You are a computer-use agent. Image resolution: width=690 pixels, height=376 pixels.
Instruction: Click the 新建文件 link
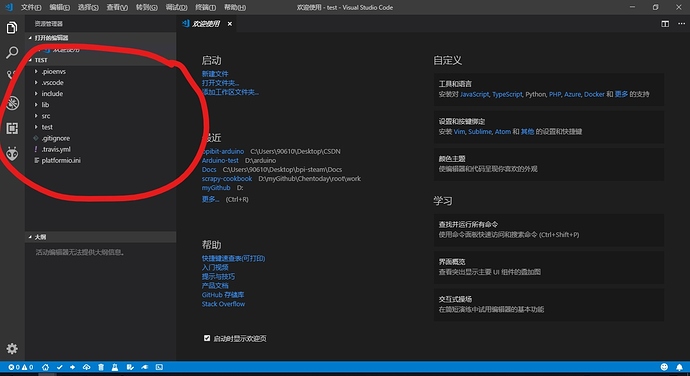pos(215,74)
